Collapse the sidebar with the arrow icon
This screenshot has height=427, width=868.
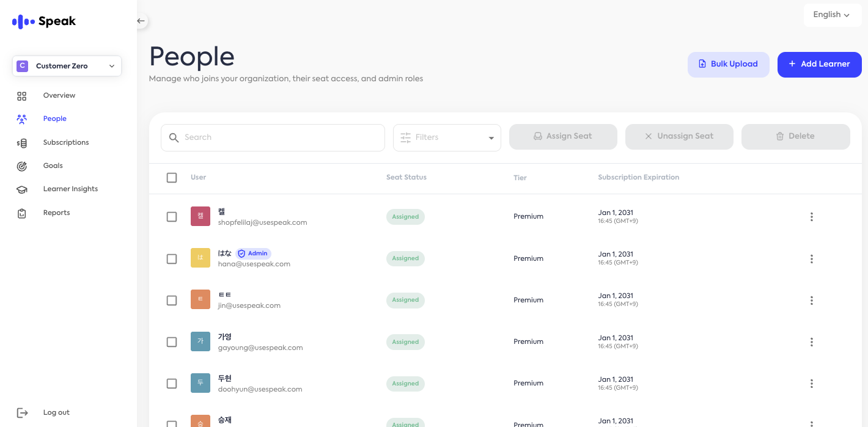click(x=141, y=21)
